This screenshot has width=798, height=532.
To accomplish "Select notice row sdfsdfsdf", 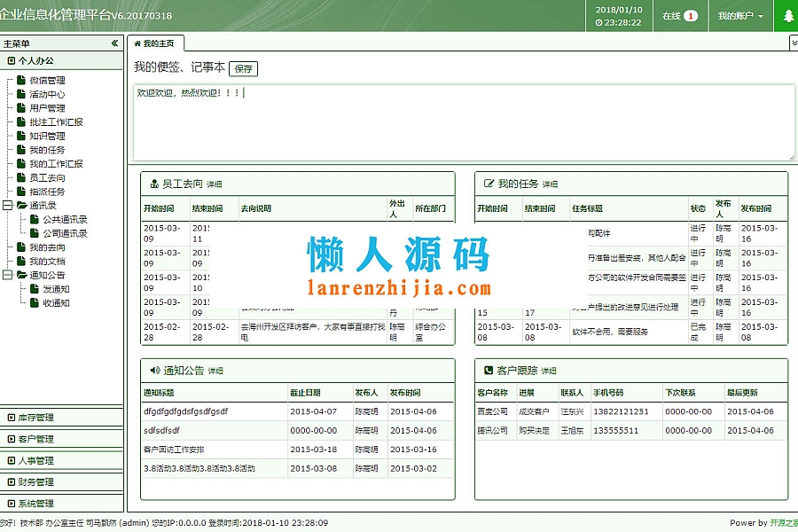I will pos(297,430).
